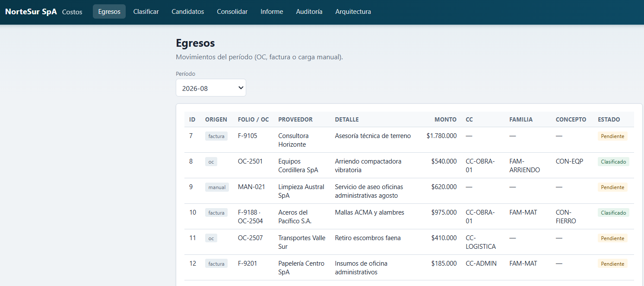Click the Pendiente status for Transportes Valle Sur
This screenshot has width=644, height=286.
612,238
